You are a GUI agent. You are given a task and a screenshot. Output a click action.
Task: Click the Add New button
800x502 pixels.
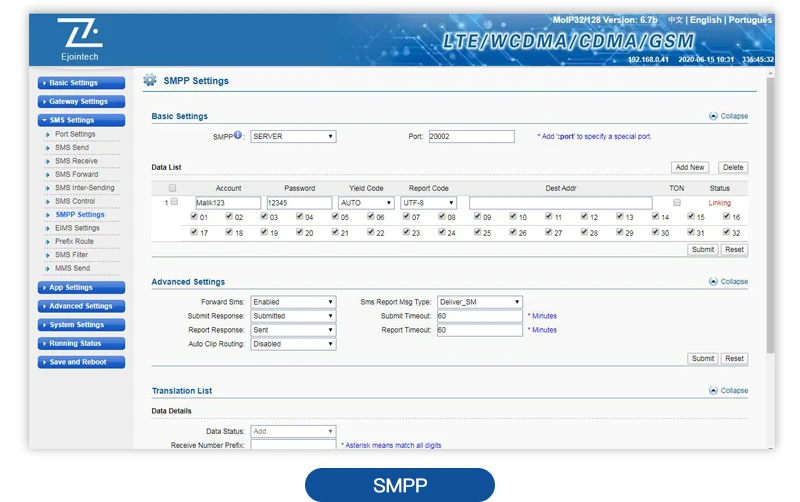(x=690, y=167)
